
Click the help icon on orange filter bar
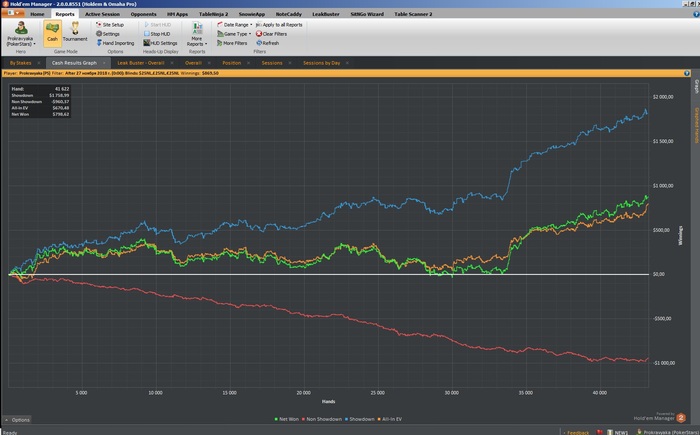tap(687, 73)
